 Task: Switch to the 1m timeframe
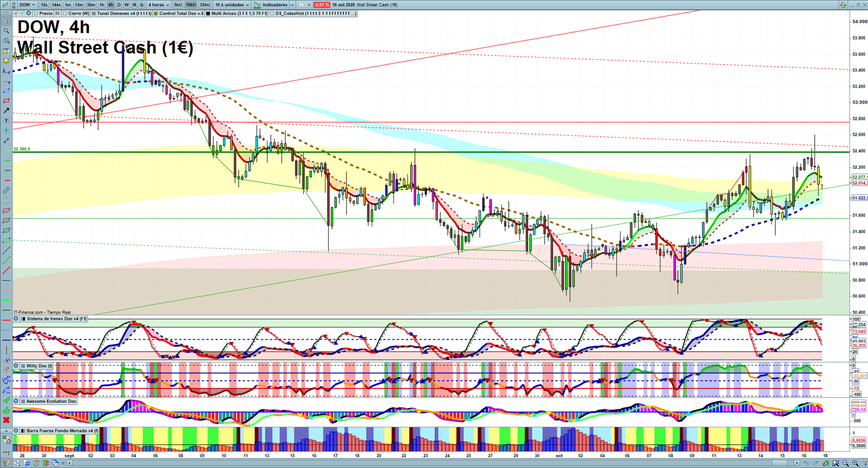click(x=68, y=5)
